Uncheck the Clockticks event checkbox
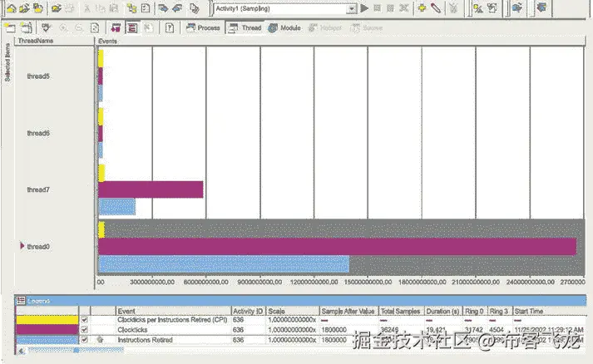 tap(84, 330)
